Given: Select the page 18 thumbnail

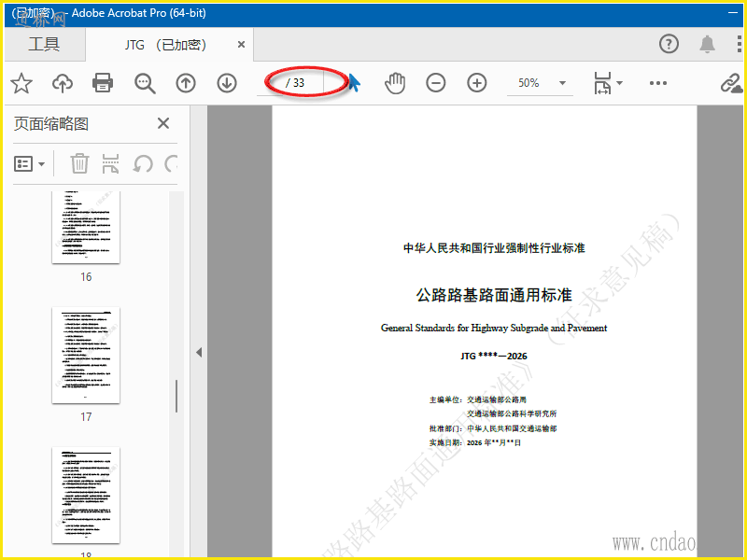Looking at the screenshot, I should point(86,496).
